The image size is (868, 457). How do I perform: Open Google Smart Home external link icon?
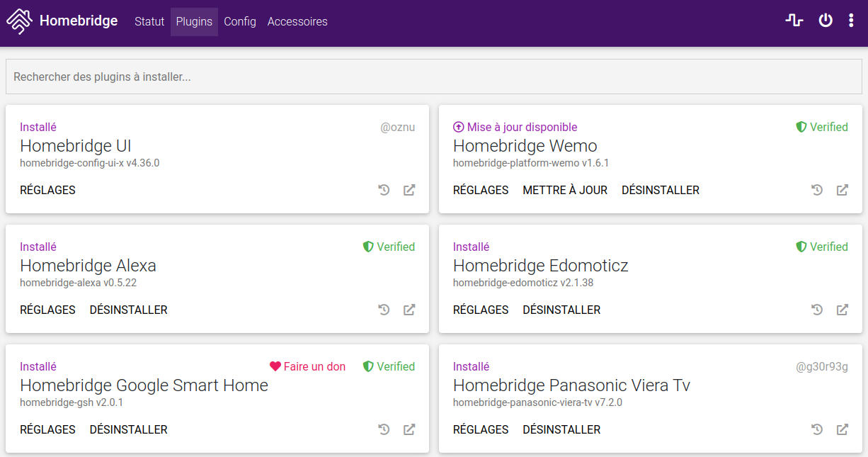(x=409, y=429)
